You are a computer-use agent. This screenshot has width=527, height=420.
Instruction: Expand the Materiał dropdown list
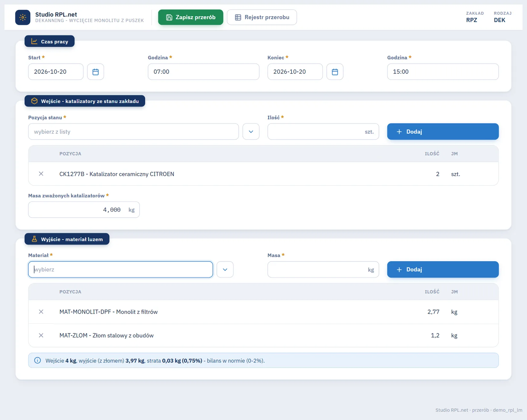tap(225, 270)
